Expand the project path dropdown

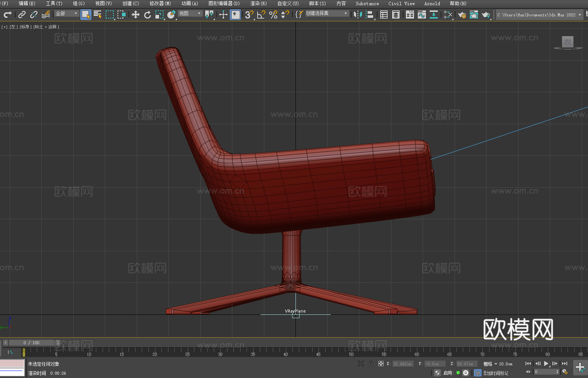579,15
